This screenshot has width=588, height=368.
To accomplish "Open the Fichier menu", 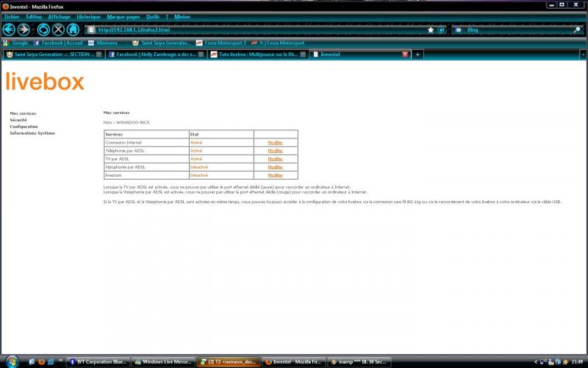I will coord(12,17).
